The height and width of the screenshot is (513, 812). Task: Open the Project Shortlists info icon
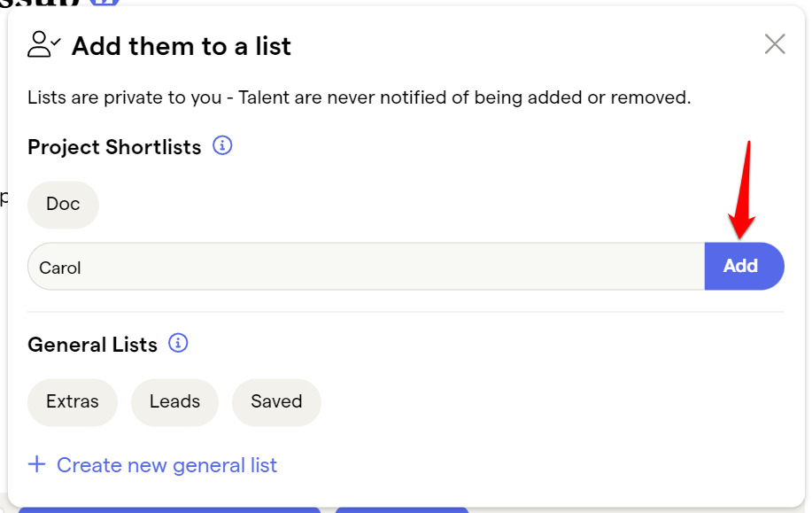click(x=222, y=145)
